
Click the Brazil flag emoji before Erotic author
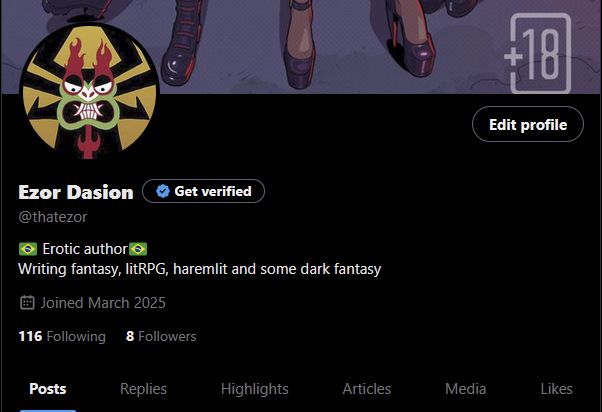(28, 249)
